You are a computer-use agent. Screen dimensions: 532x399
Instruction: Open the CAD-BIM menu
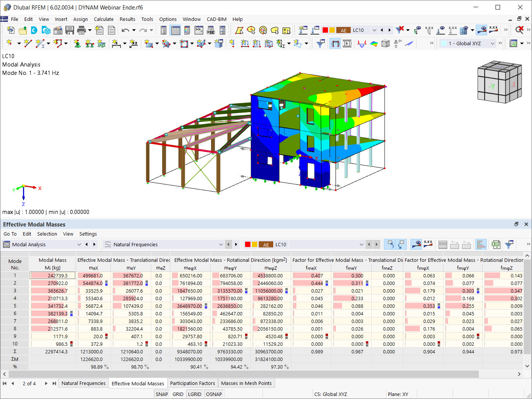(x=217, y=19)
